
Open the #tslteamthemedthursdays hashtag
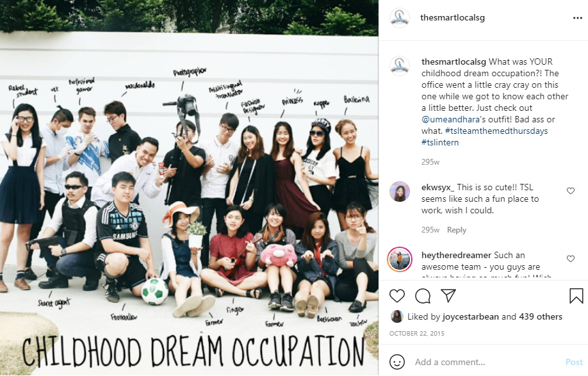496,131
